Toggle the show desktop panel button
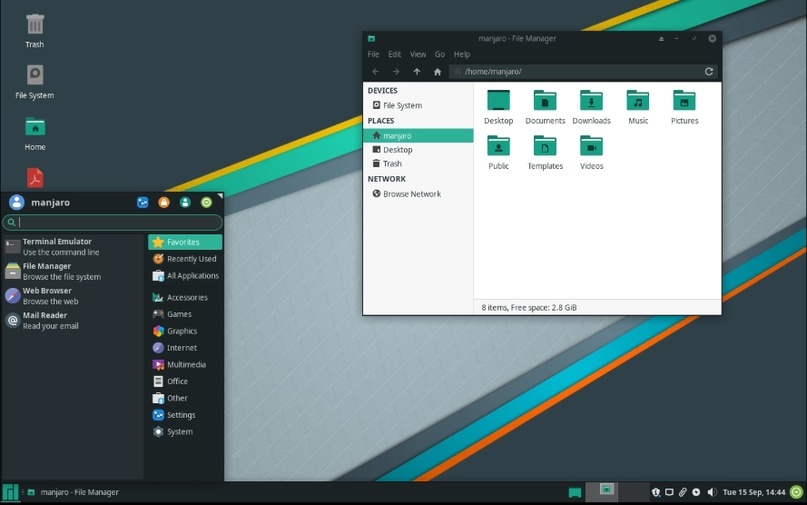 [x=575, y=492]
